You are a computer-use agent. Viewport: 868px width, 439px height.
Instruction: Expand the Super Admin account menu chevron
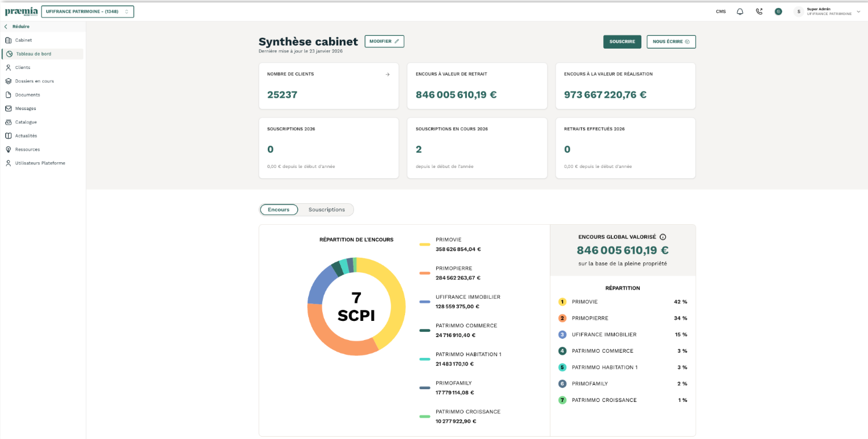click(858, 12)
